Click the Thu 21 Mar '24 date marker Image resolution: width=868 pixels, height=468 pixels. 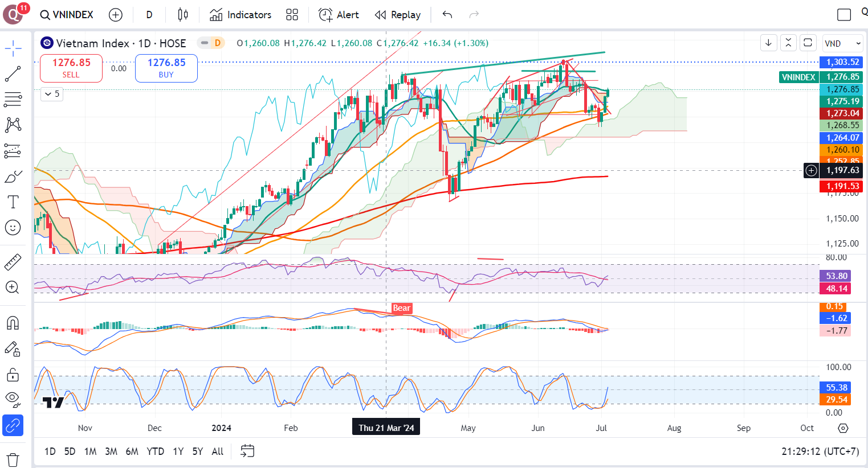click(386, 428)
